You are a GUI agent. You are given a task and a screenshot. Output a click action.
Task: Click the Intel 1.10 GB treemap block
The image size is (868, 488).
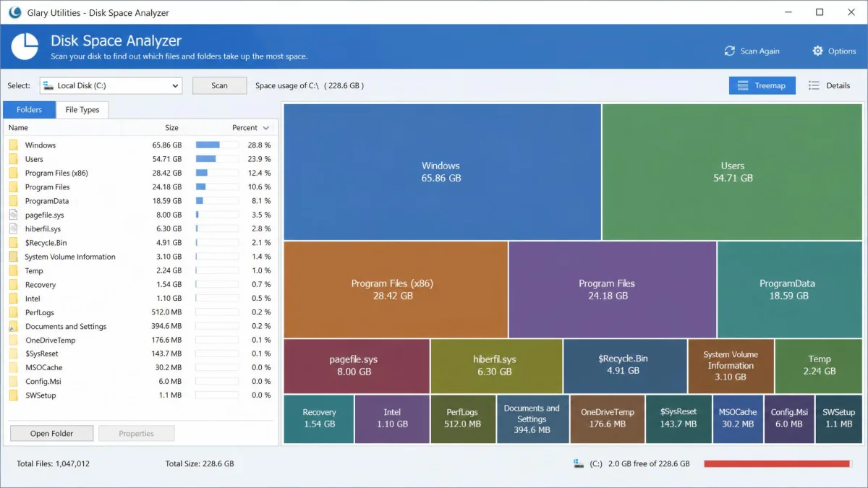pos(392,419)
